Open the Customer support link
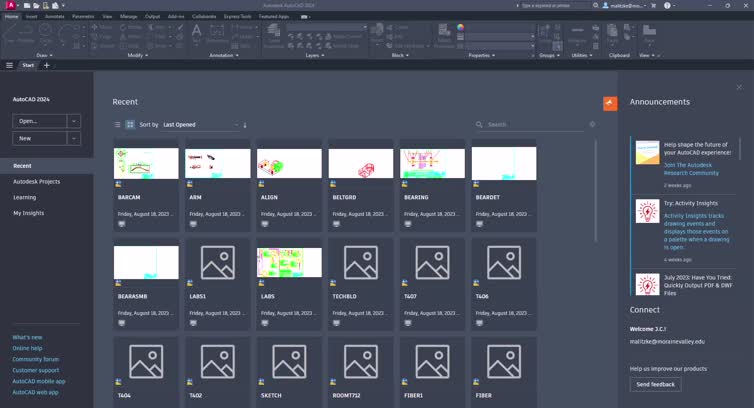 (36, 370)
